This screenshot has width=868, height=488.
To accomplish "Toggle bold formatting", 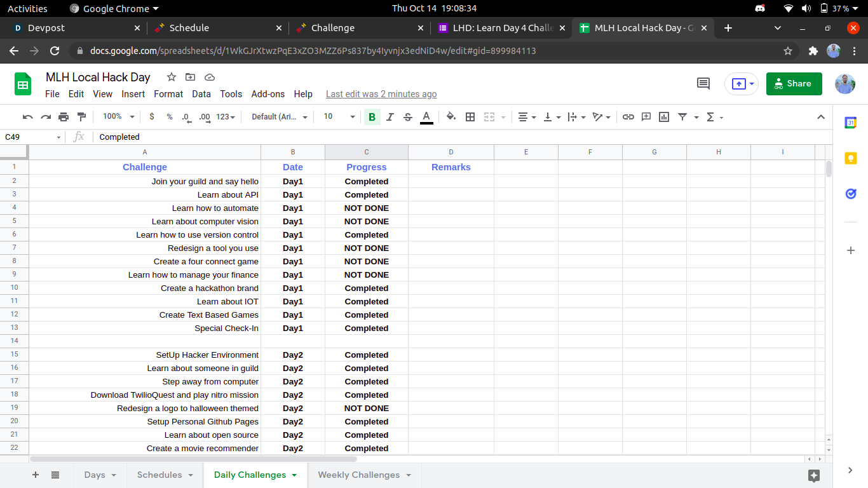I will point(372,117).
